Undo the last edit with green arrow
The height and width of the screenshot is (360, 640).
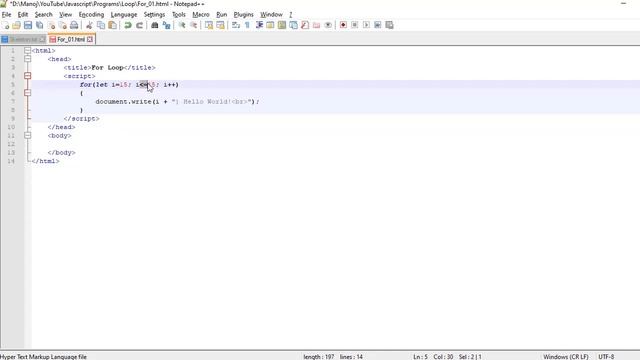pos(128,25)
